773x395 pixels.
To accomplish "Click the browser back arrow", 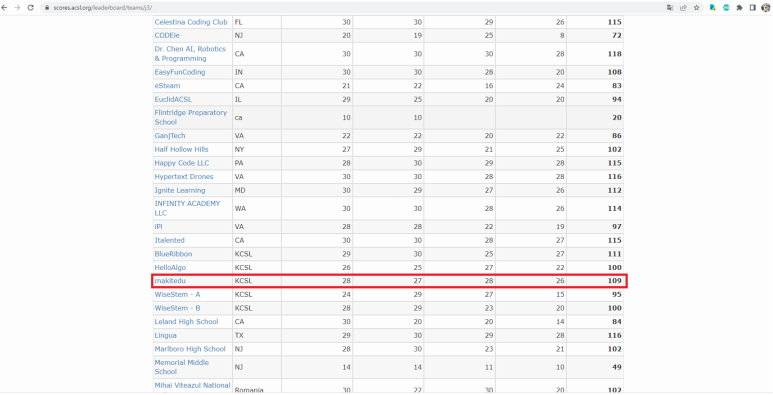I will (x=5, y=8).
